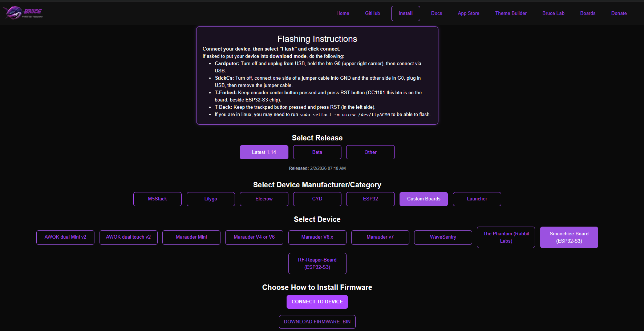644x331 pixels.
Task: Choose Marauder V4 or V6 device
Action: coord(254,237)
